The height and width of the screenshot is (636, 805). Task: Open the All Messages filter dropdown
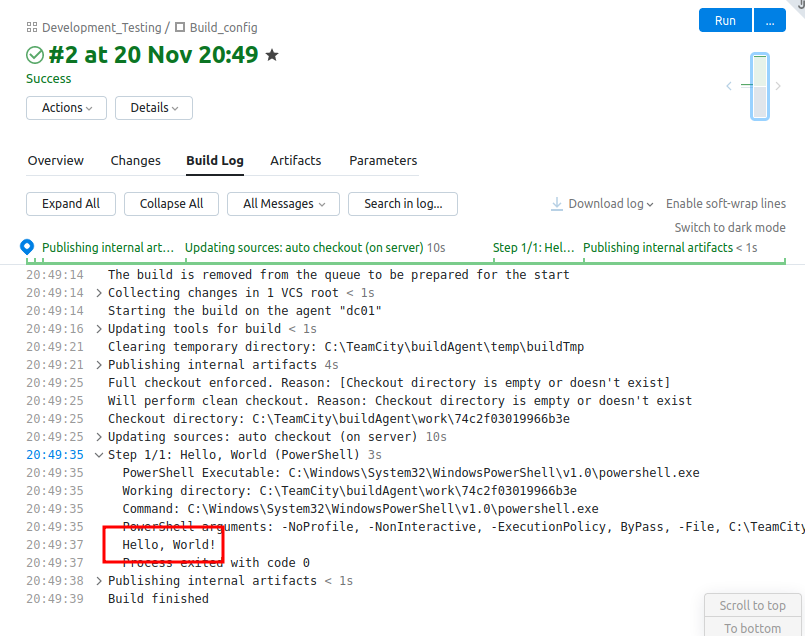coord(284,204)
